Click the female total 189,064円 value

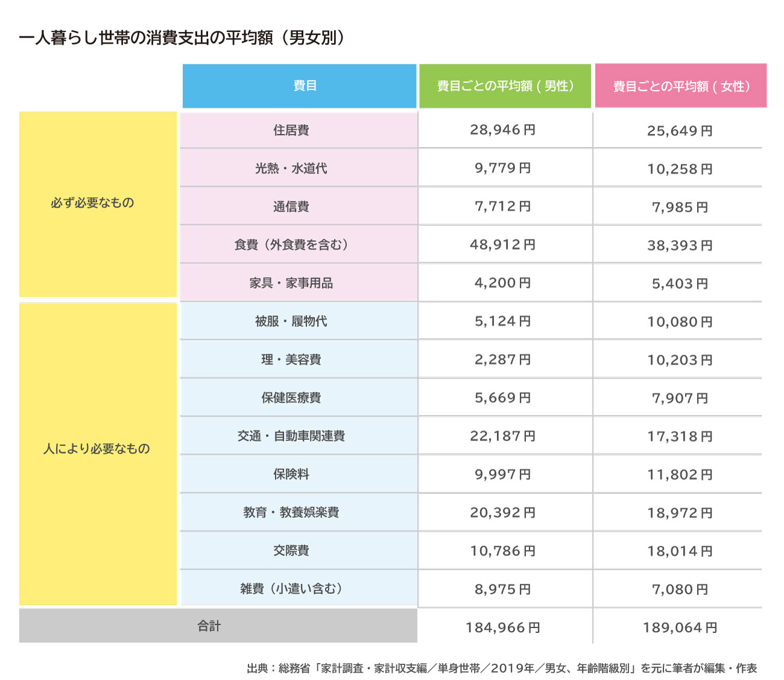tap(680, 628)
